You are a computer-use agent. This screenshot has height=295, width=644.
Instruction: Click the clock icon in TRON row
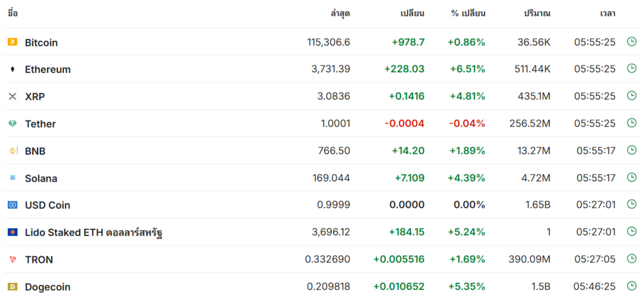(x=631, y=259)
